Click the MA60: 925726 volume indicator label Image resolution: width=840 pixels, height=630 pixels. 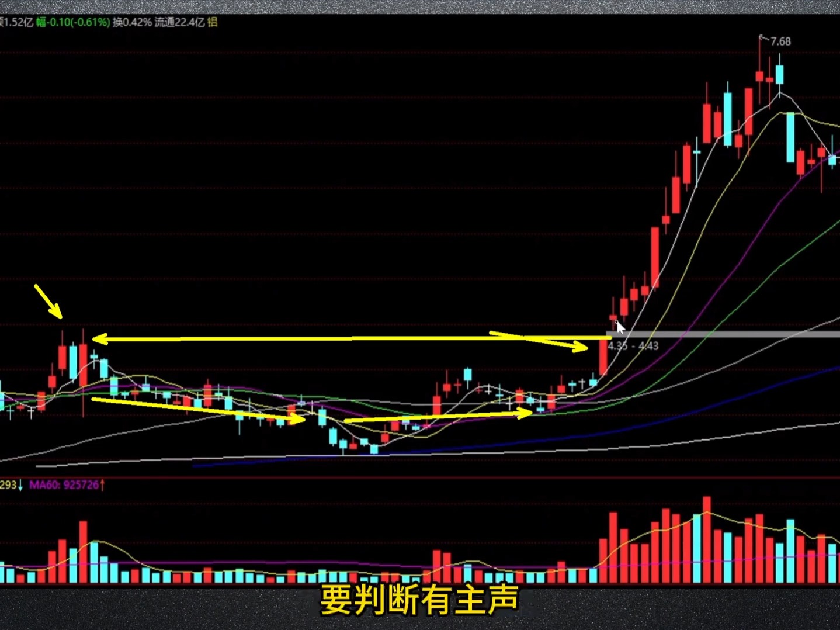[x=64, y=484]
